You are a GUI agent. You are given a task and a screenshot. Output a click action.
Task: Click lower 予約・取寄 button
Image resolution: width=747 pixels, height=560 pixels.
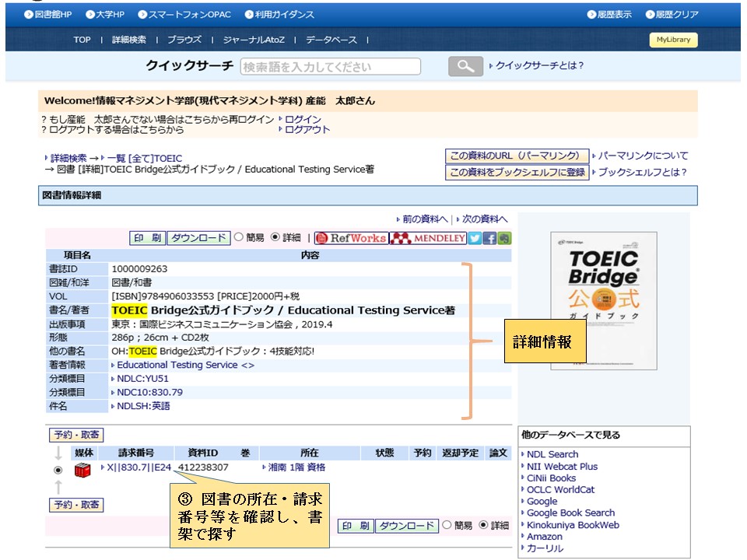tap(76, 505)
